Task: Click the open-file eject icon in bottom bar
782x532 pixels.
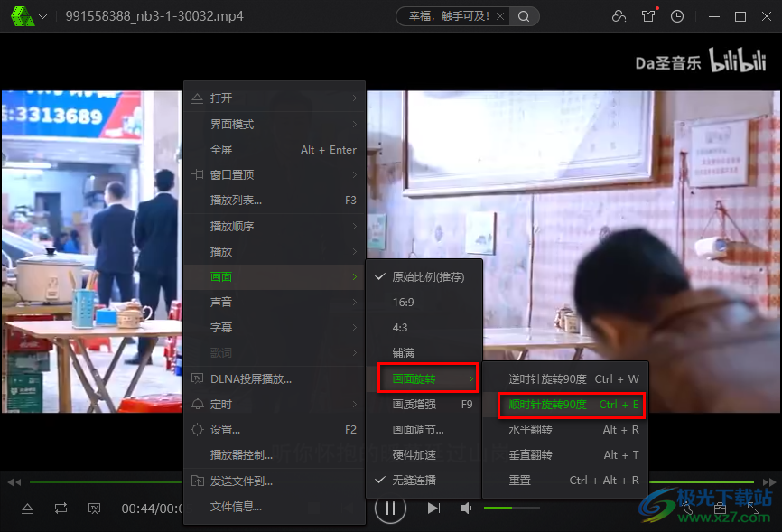Action: tap(27, 509)
